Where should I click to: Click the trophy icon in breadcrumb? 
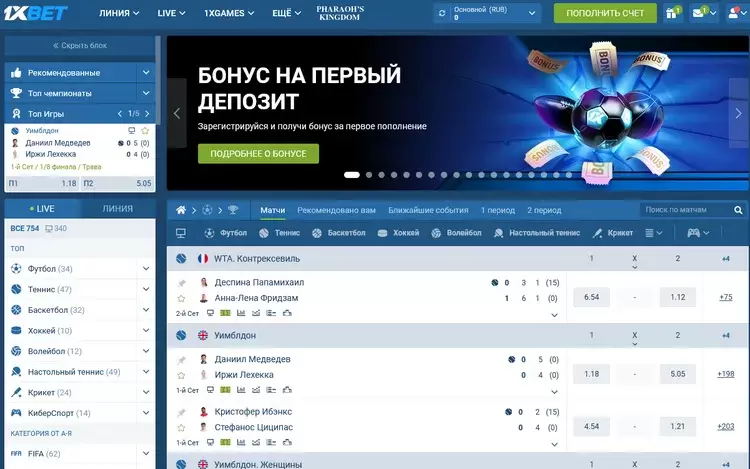233,210
